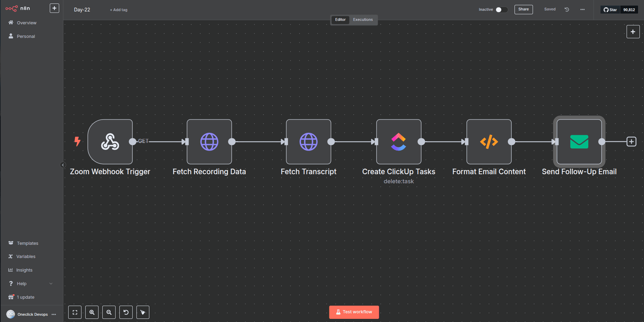Open Oneclick Devops user options menu

[x=54, y=314]
